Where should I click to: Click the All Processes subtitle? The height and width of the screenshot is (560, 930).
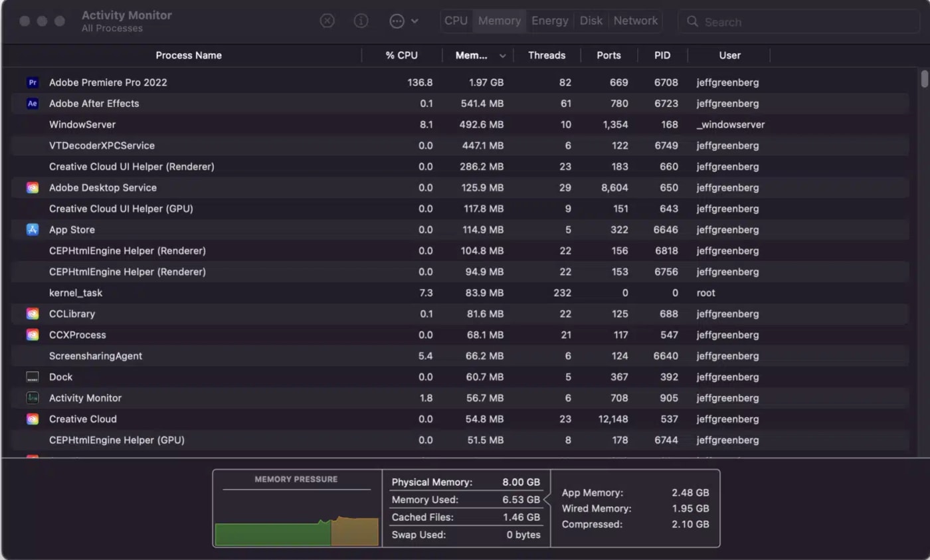point(112,29)
